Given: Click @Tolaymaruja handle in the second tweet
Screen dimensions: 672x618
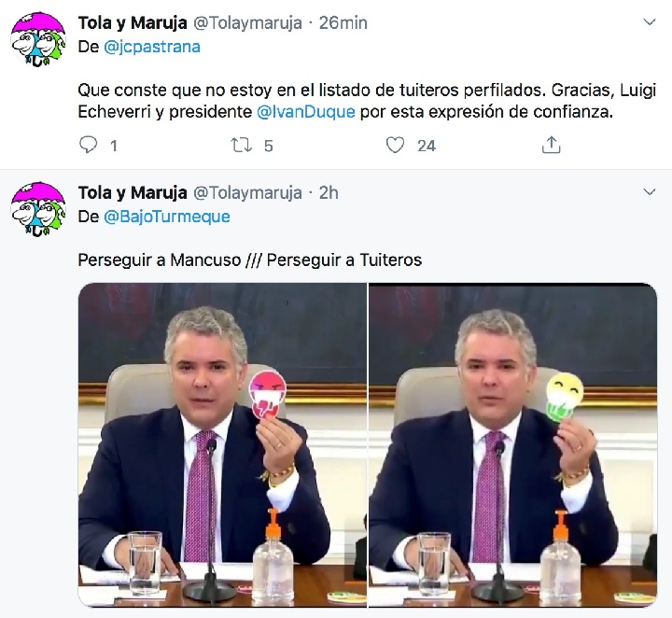Looking at the screenshot, I should coord(247,193).
